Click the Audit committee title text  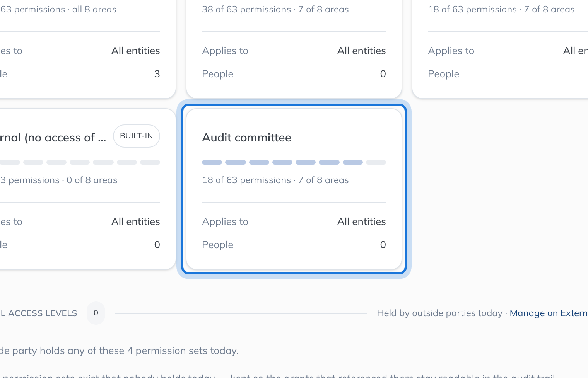[x=246, y=138]
